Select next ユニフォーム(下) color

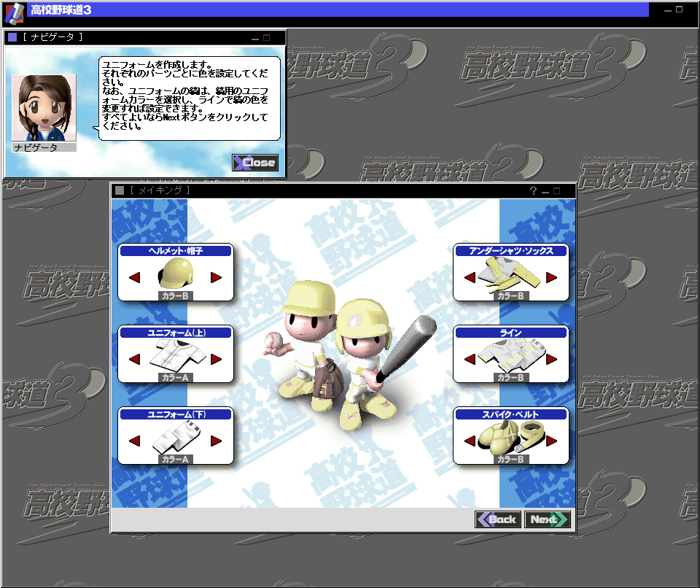coord(217,441)
